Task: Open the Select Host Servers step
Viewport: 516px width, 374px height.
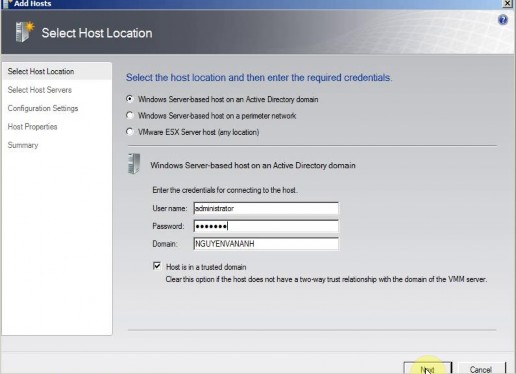Action: tap(40, 90)
